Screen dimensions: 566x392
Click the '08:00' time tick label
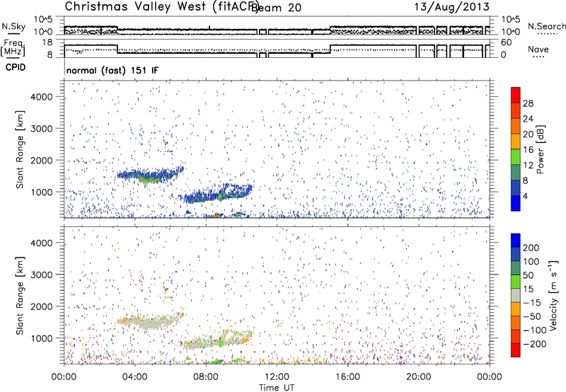[205, 377]
